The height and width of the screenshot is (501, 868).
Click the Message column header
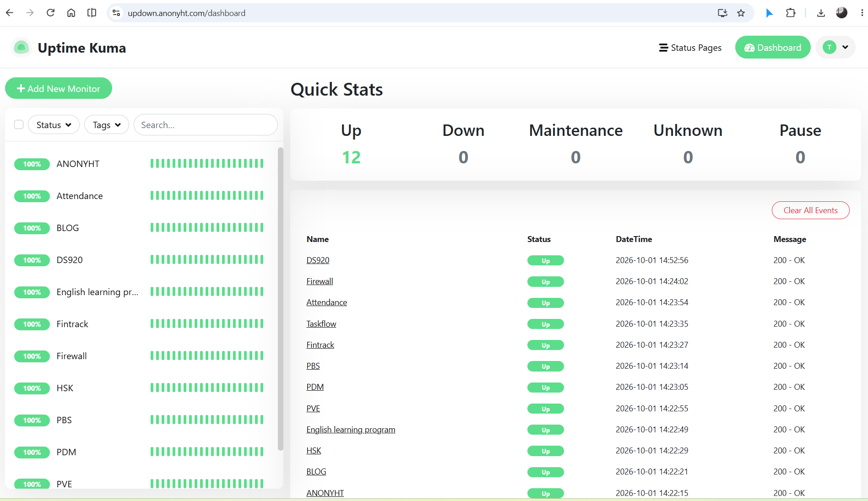pos(790,239)
